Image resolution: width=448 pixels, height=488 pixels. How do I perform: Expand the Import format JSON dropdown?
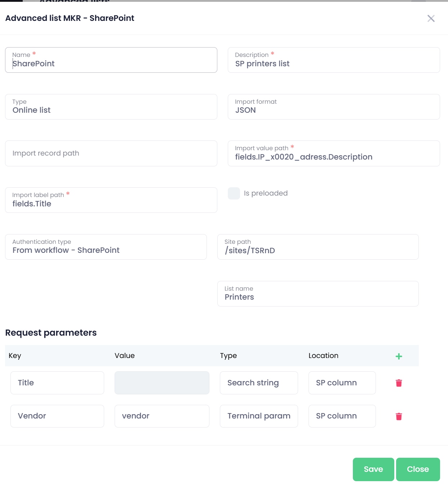334,107
